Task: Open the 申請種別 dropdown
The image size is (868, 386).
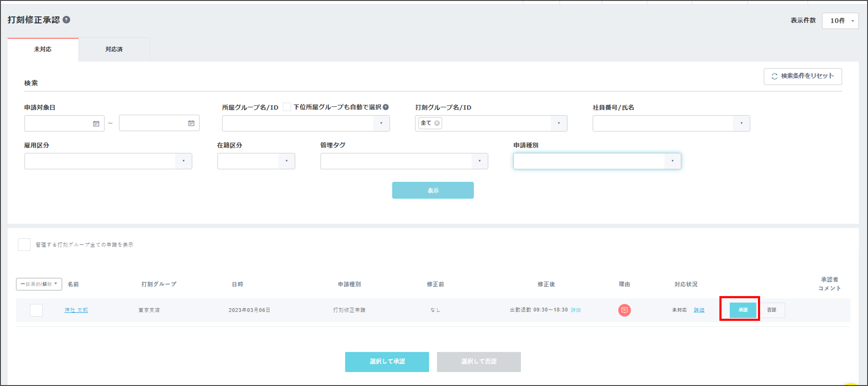Action: 597,161
